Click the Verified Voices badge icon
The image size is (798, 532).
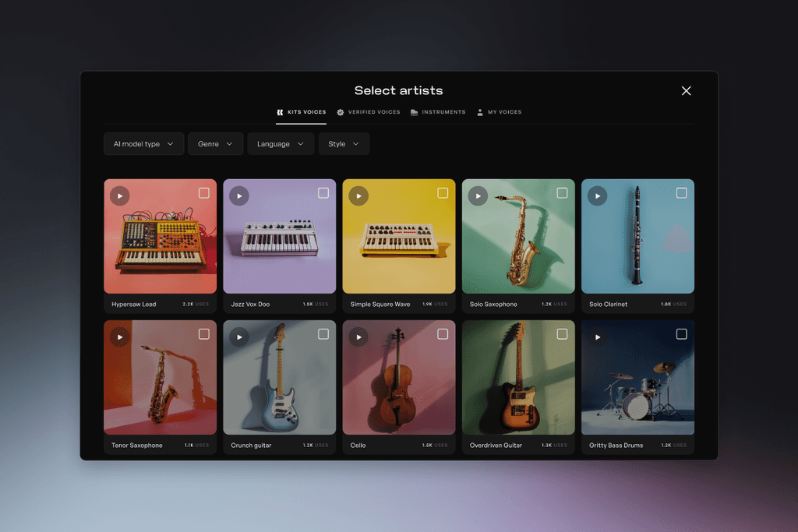(340, 112)
